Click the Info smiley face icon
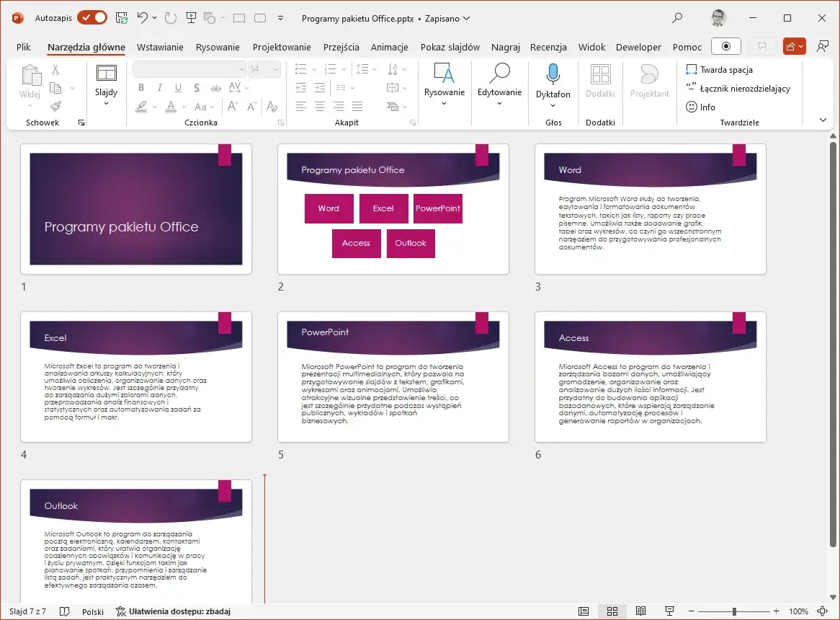Image resolution: width=840 pixels, height=620 pixels. (692, 107)
